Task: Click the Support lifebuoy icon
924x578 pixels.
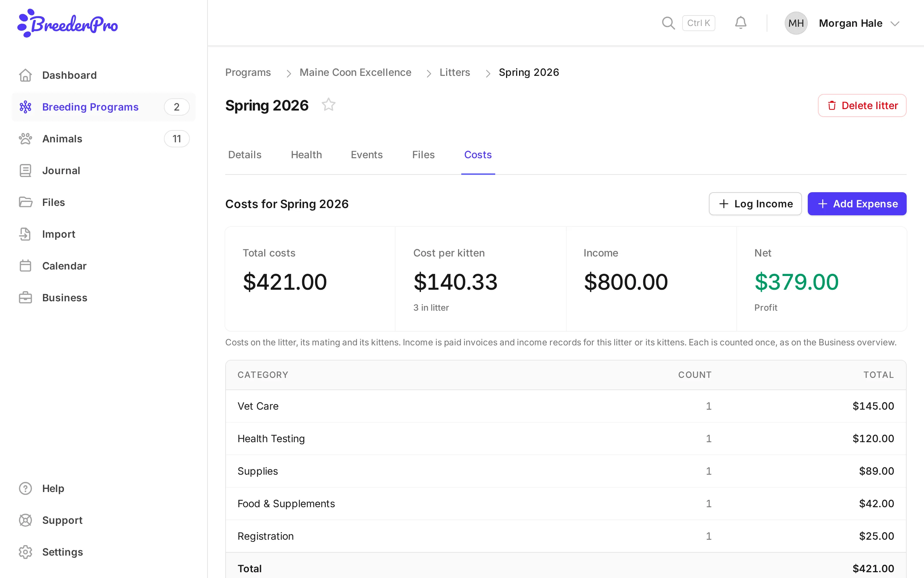Action: pos(25,520)
